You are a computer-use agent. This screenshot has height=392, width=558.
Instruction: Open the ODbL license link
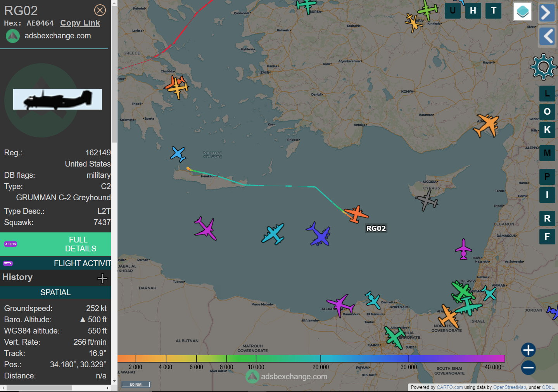pos(548,387)
